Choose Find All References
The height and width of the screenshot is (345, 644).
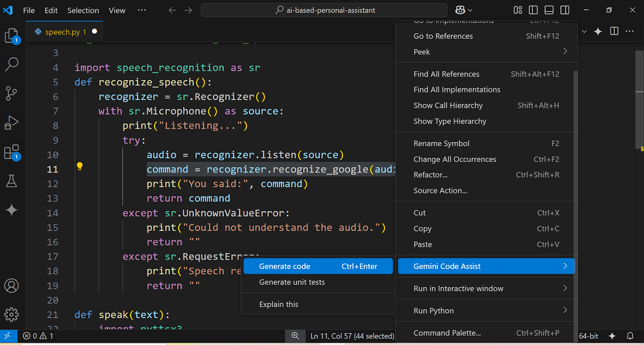[x=487, y=74]
